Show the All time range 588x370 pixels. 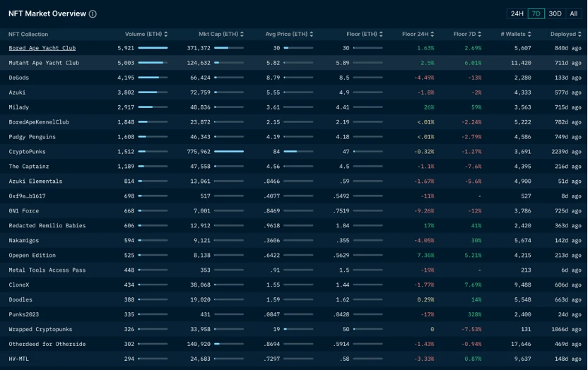tap(573, 13)
